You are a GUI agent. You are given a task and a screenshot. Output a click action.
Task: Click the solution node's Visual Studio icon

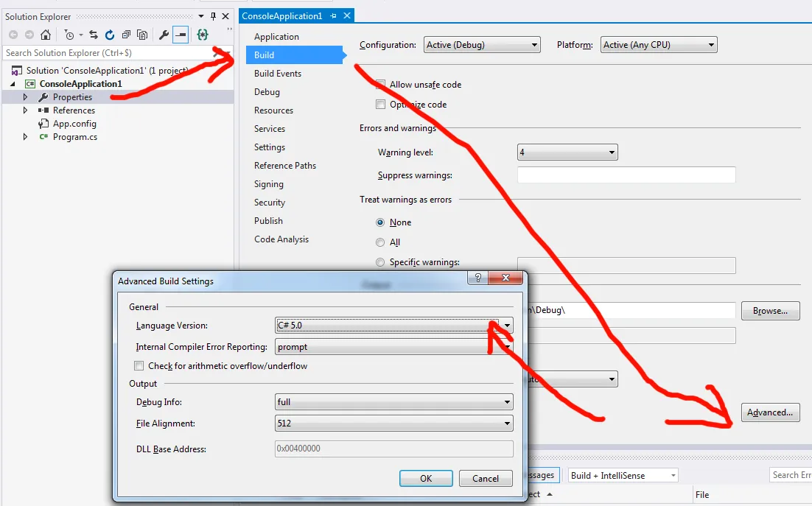coord(17,71)
